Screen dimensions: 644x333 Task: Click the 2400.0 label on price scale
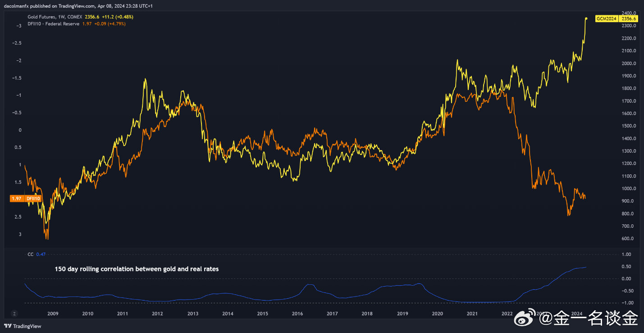pyautogui.click(x=628, y=13)
